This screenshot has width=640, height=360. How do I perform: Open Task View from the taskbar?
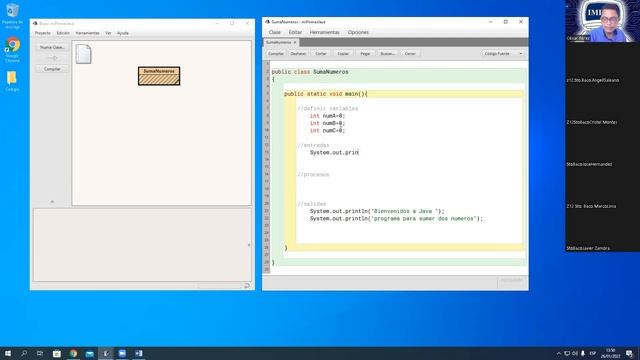tap(40, 353)
